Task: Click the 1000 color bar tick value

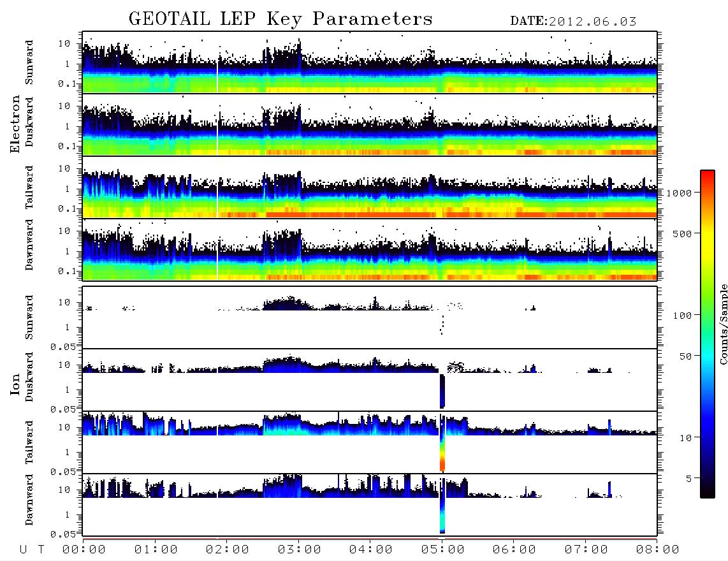Action: point(679,193)
